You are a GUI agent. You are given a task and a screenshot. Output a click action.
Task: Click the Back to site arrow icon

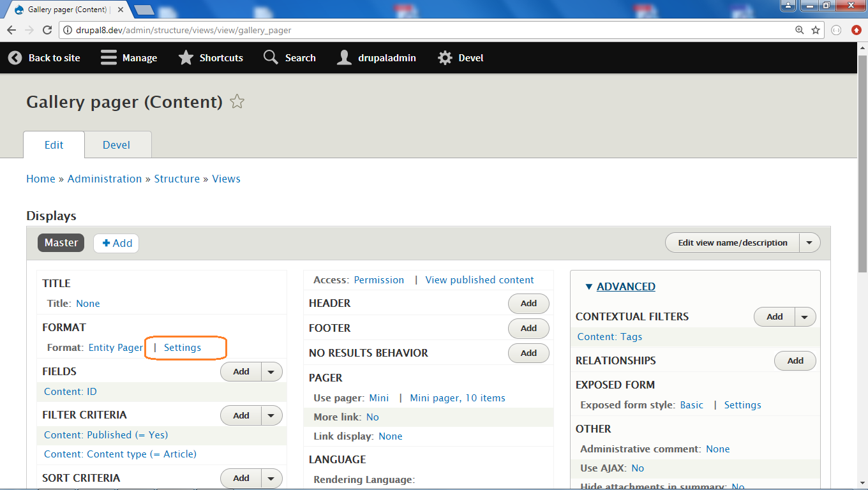click(x=14, y=57)
